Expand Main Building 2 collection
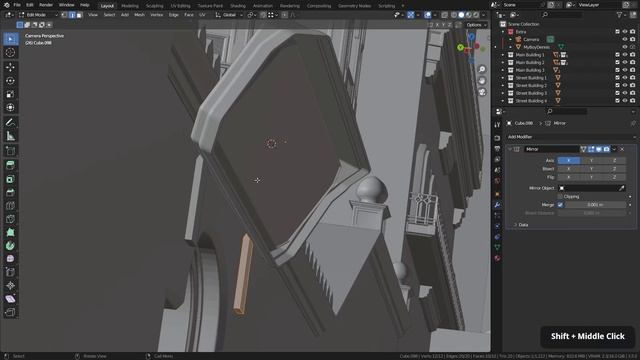The width and height of the screenshot is (640, 360). click(x=503, y=62)
